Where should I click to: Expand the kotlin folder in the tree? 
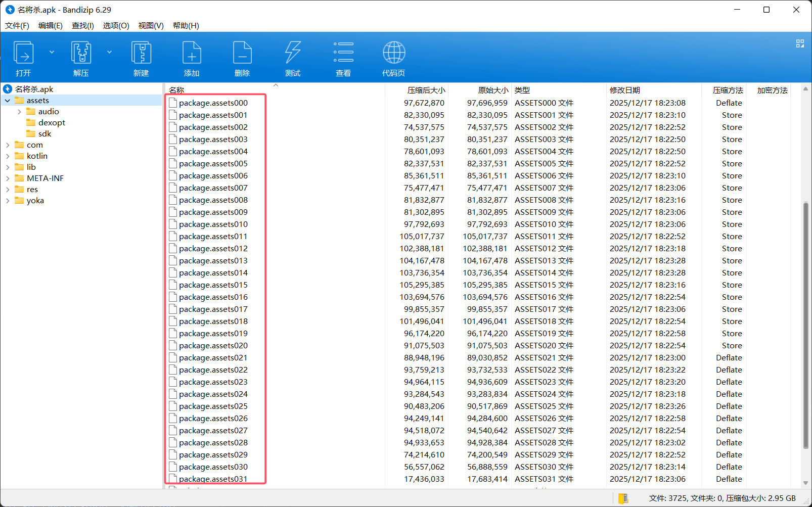8,156
